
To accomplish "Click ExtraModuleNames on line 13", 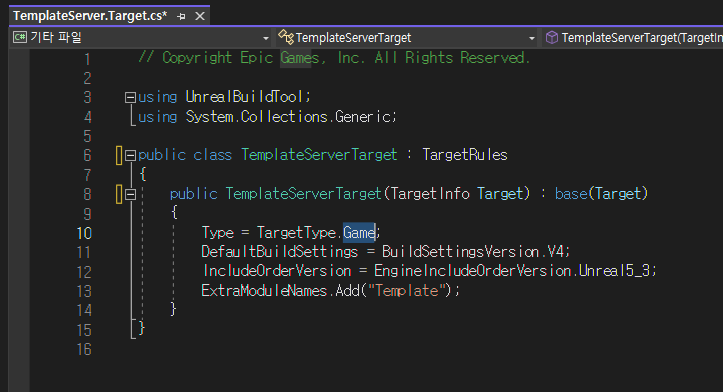I will tap(264, 291).
